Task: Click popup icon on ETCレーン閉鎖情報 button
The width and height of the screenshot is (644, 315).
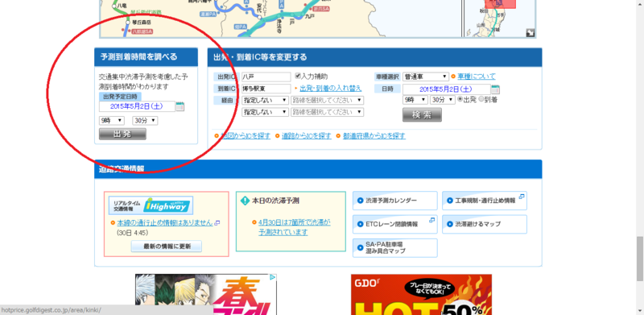Action: (432, 220)
